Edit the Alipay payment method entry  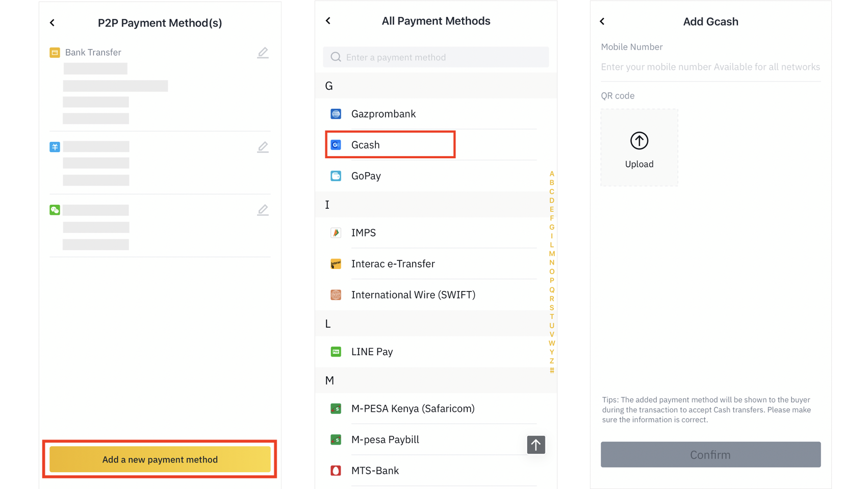tap(263, 147)
